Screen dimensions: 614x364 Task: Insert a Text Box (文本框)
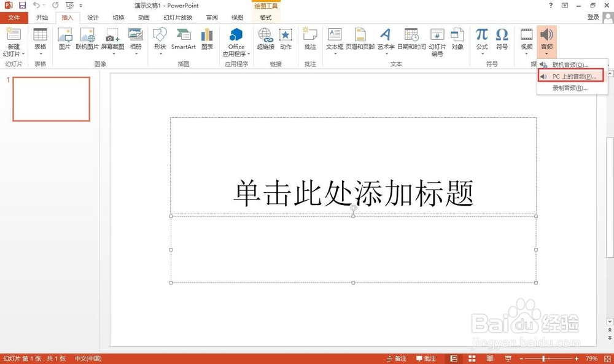(335, 41)
